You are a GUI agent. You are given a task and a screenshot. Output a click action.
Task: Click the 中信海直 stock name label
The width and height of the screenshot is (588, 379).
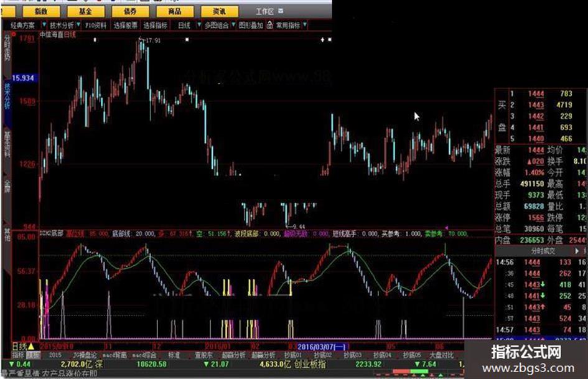coord(52,35)
